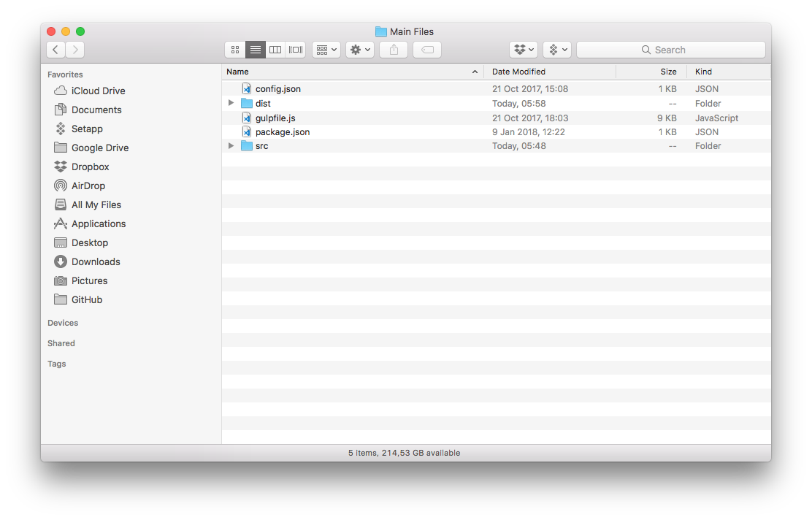Open Documents from the sidebar
The image size is (812, 520).
tap(88, 110)
